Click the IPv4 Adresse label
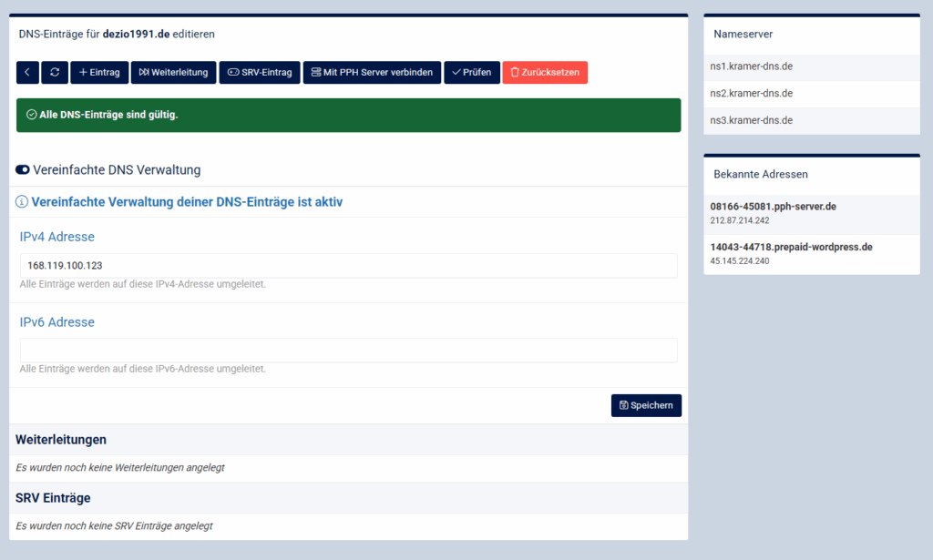Image resolution: width=933 pixels, height=560 pixels. point(57,237)
